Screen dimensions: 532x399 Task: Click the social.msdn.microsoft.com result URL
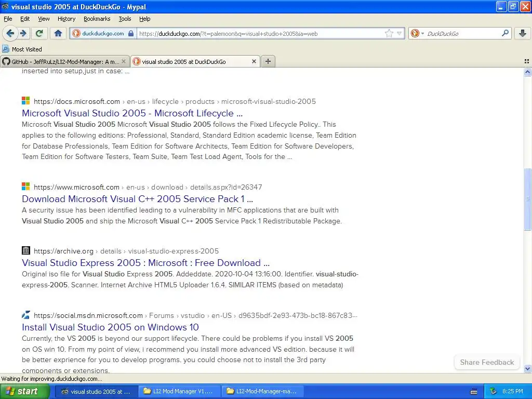pos(195,315)
